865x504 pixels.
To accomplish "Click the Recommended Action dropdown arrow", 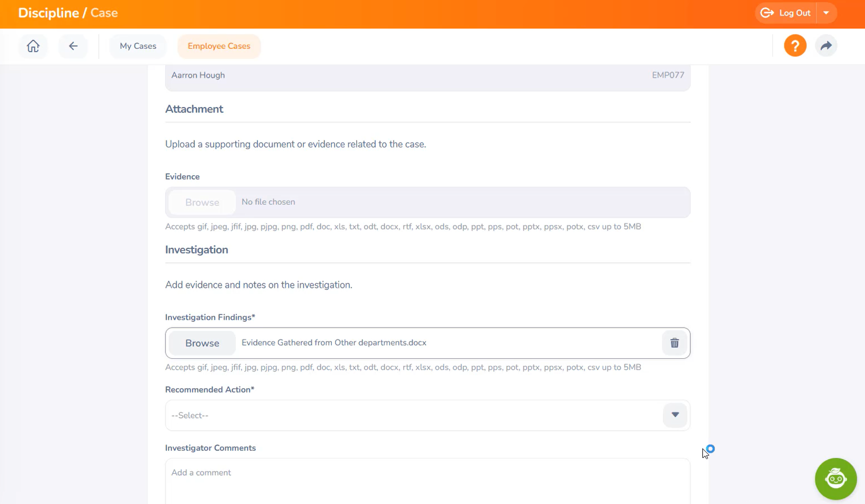I will point(675,415).
